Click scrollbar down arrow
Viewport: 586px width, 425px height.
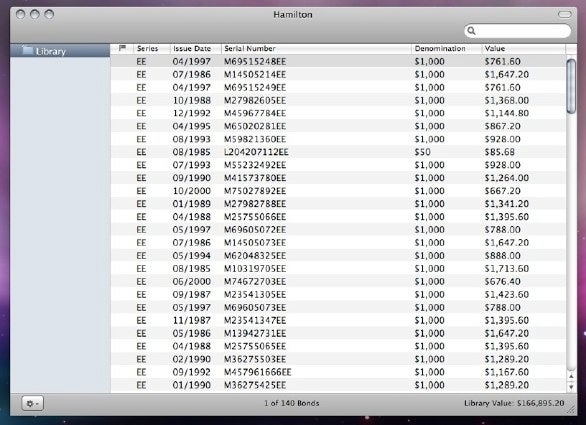pos(571,386)
